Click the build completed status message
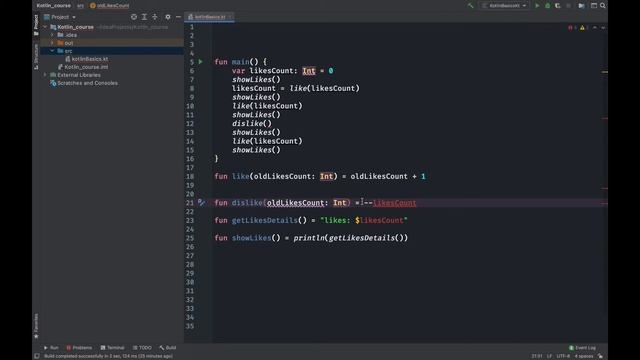640x360 pixels. click(x=108, y=356)
